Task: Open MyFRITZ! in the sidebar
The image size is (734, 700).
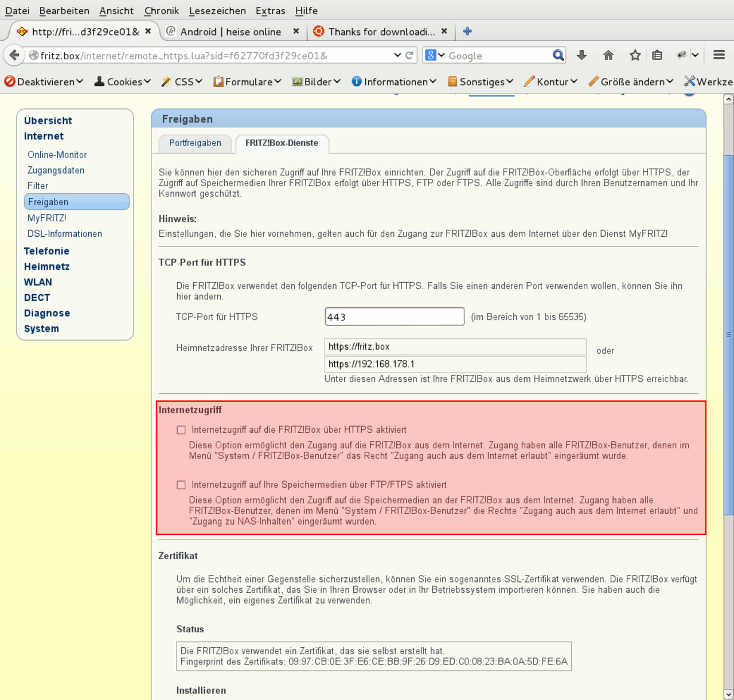Action: [x=47, y=218]
